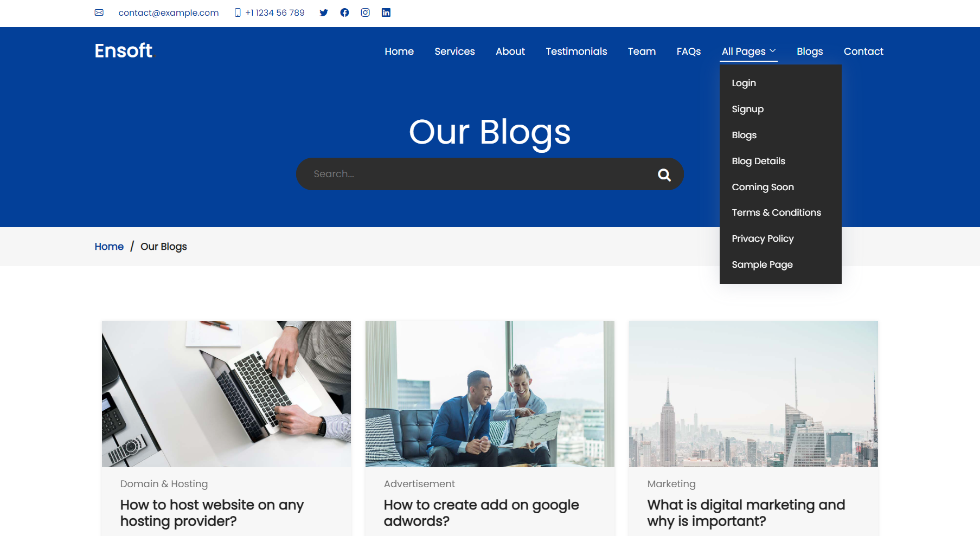Select Blog Details from the dropdown
This screenshot has width=980, height=536.
(758, 161)
